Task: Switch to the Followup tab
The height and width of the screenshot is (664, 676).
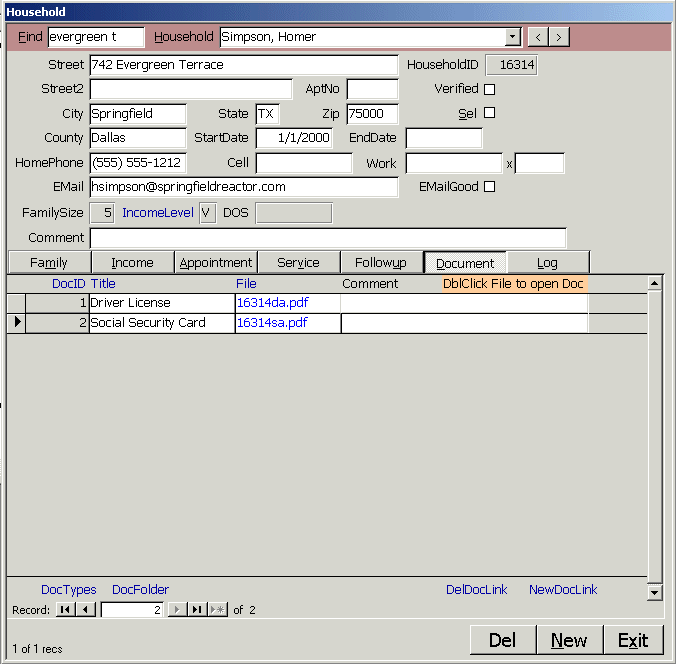Action: click(381, 263)
